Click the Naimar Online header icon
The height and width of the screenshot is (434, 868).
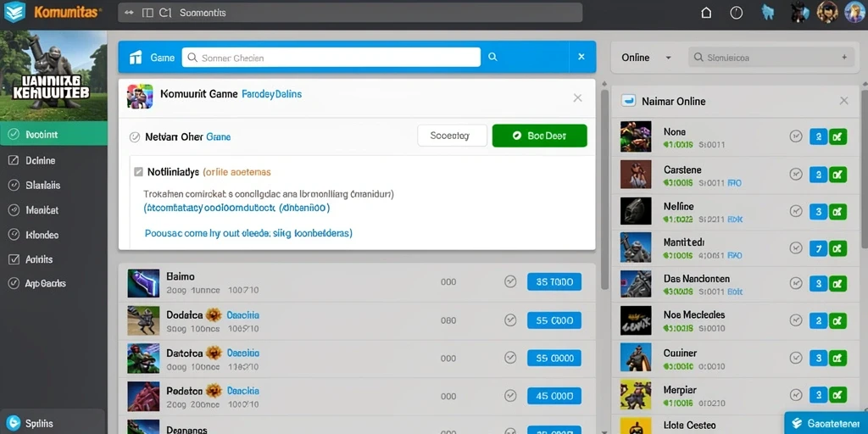point(628,101)
